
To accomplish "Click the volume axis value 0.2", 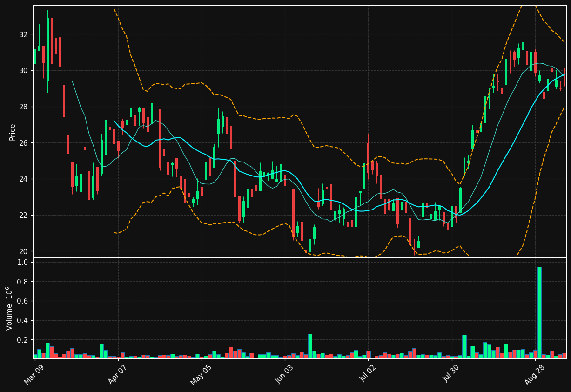I will coord(23,340).
